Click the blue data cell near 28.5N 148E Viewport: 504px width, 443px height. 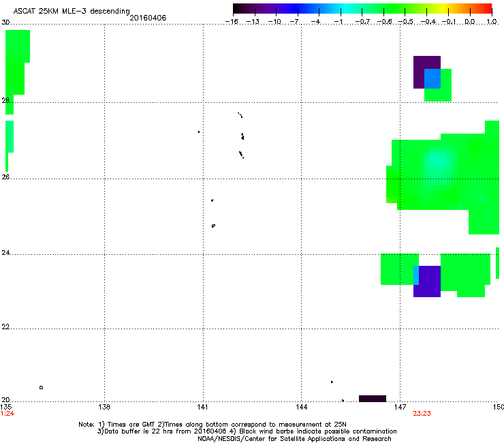[432, 78]
